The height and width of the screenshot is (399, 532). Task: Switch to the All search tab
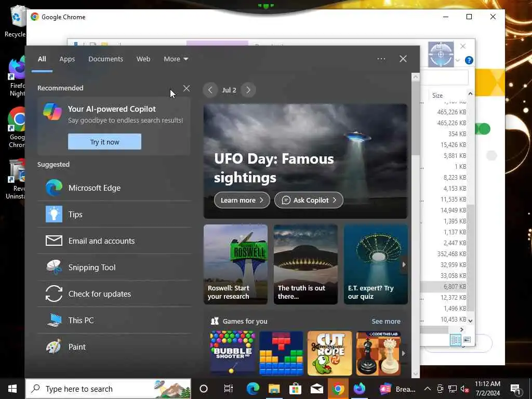pyautogui.click(x=42, y=59)
